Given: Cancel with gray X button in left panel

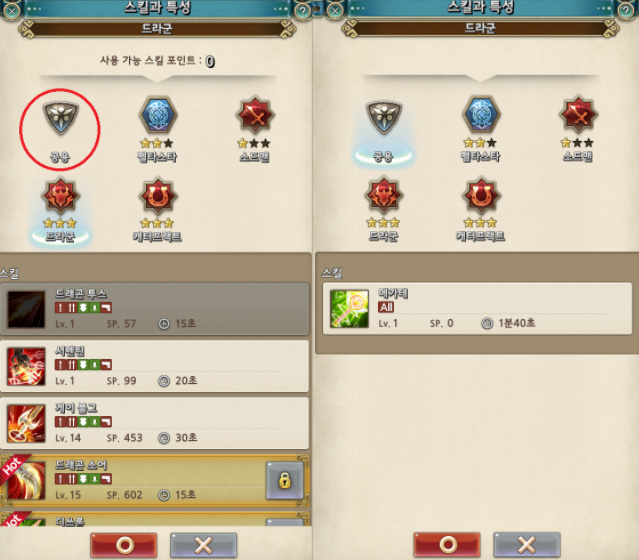Looking at the screenshot, I should pyautogui.click(x=203, y=545).
